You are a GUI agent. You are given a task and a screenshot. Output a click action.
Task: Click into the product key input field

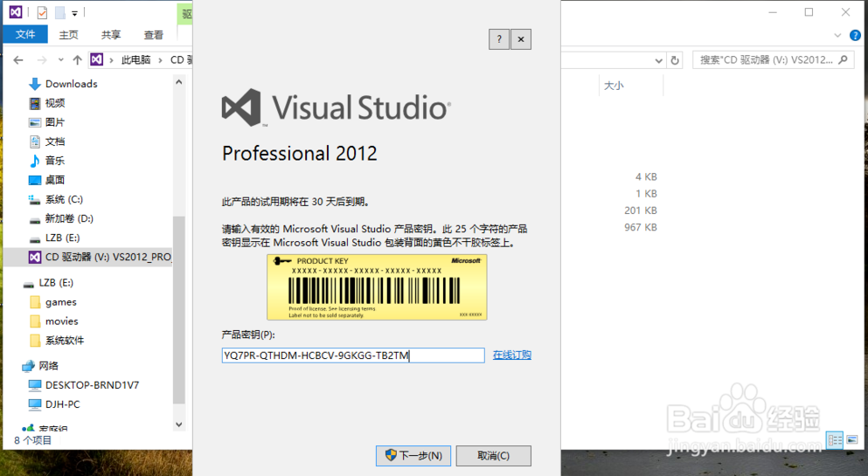(x=353, y=355)
